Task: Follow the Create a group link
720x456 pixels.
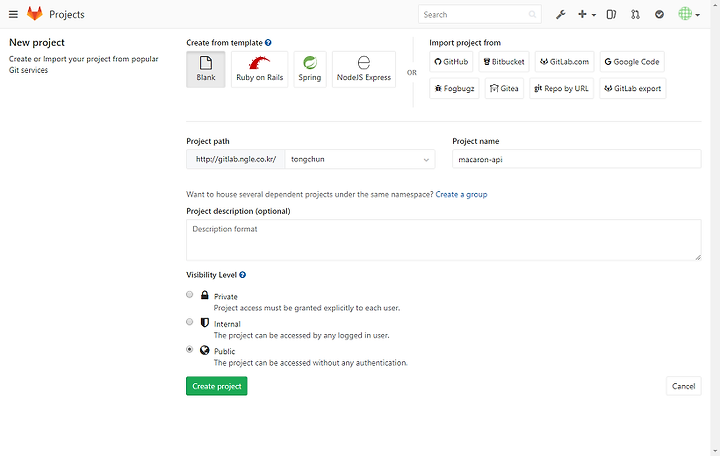Action: pos(461,194)
